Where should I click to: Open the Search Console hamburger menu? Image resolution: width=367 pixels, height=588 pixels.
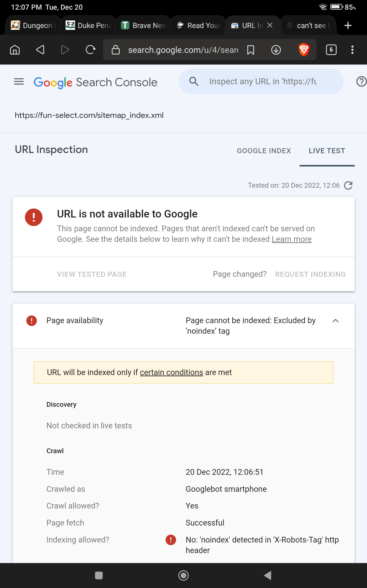(19, 82)
